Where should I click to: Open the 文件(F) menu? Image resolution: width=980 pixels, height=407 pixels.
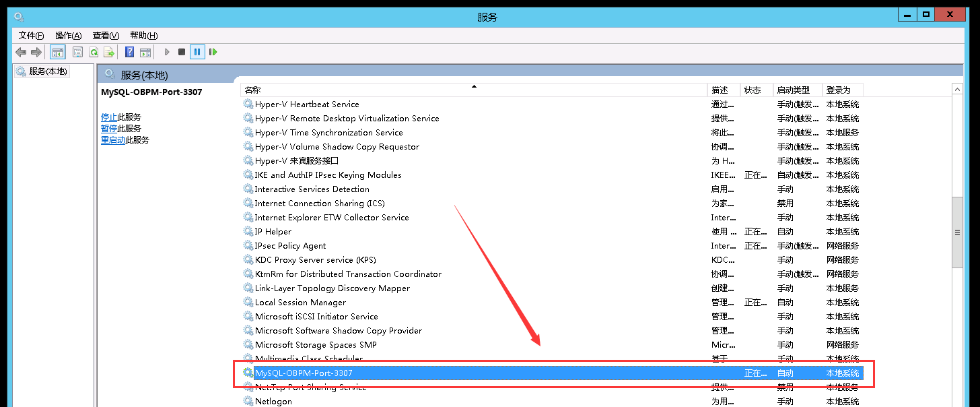click(x=31, y=36)
